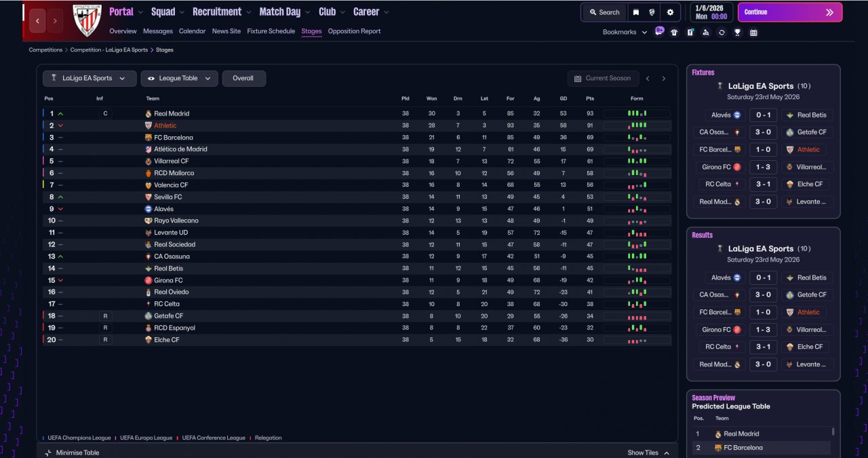This screenshot has width=868, height=458.
Task: Switch to the Overview tab
Action: click(123, 31)
